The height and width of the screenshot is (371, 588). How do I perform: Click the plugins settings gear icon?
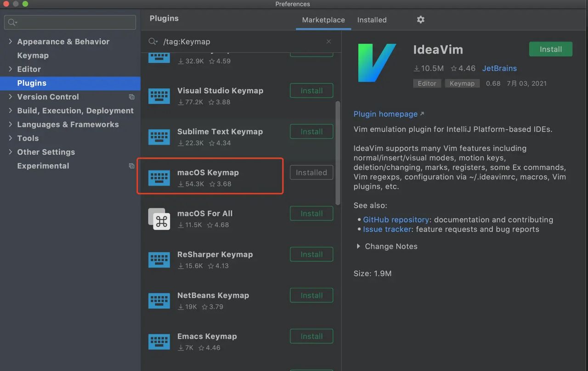420,20
